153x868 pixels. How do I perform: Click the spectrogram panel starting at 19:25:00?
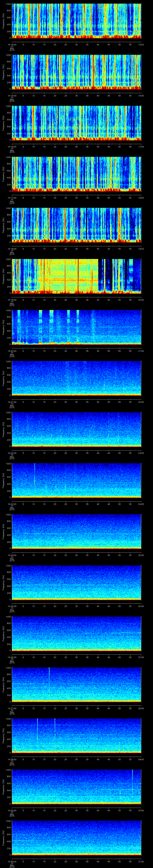(77, 583)
